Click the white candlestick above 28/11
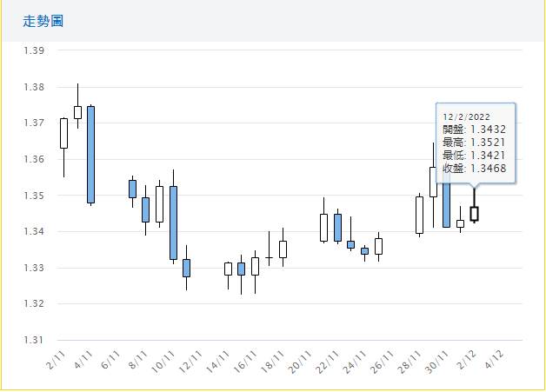Screen dimensions: 546x392 (x=419, y=215)
